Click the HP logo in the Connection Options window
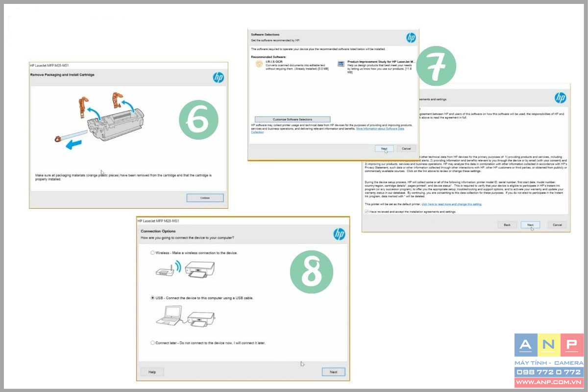Screen dimensions: 588x392 coord(339,234)
